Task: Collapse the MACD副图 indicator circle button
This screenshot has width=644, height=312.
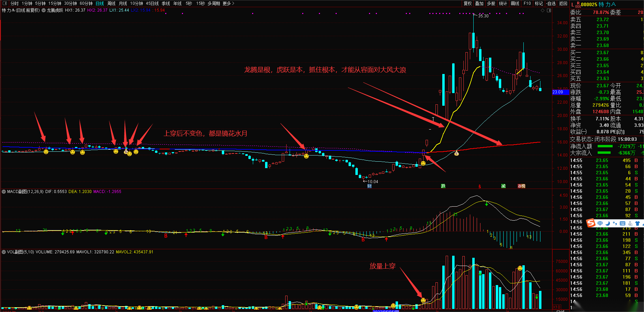Action: (4, 192)
